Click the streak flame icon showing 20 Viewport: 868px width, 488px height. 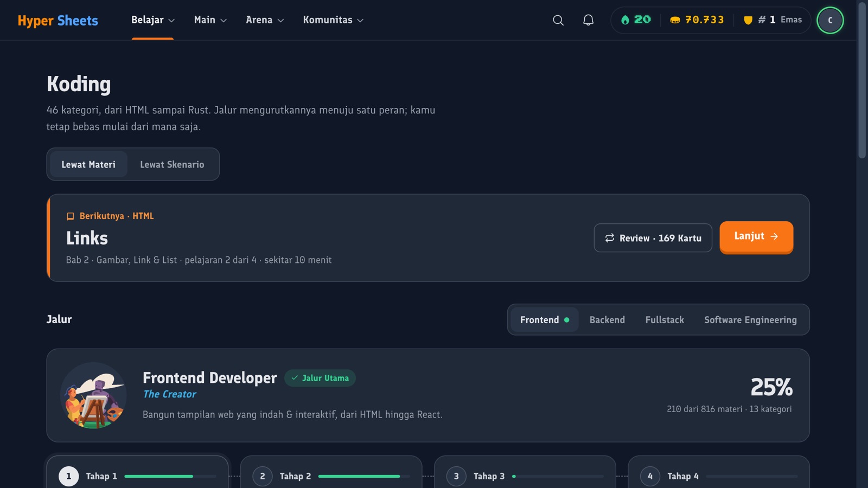[x=625, y=20]
